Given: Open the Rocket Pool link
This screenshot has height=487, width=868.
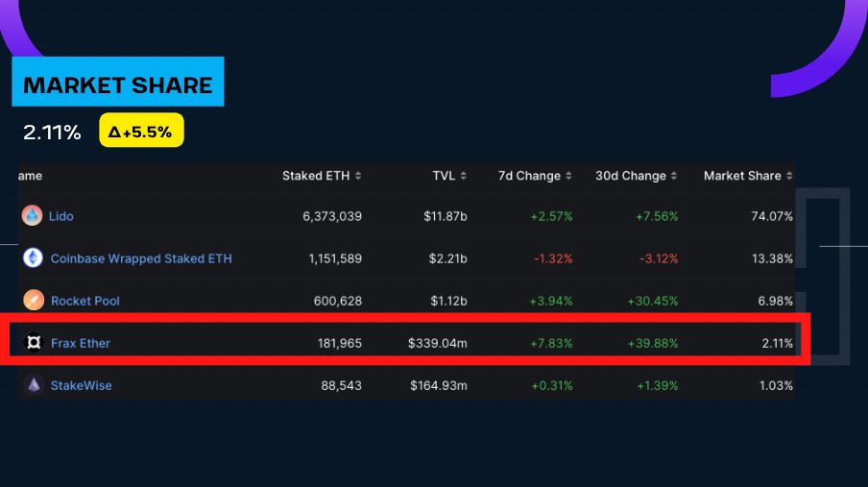Looking at the screenshot, I should (85, 301).
